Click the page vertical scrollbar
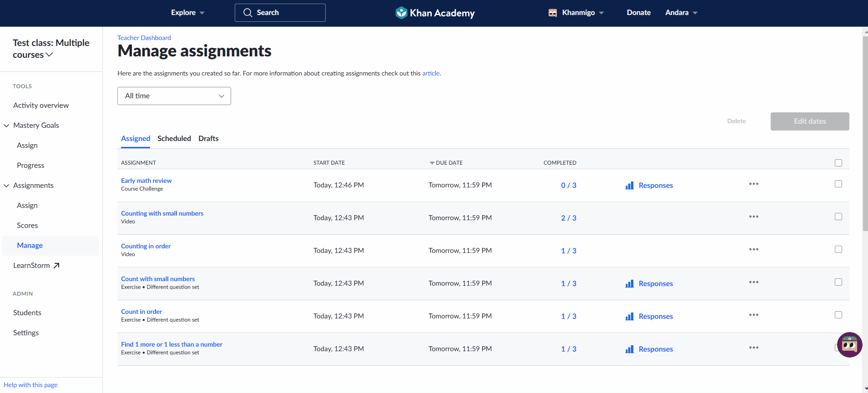868x393 pixels. 865,134
